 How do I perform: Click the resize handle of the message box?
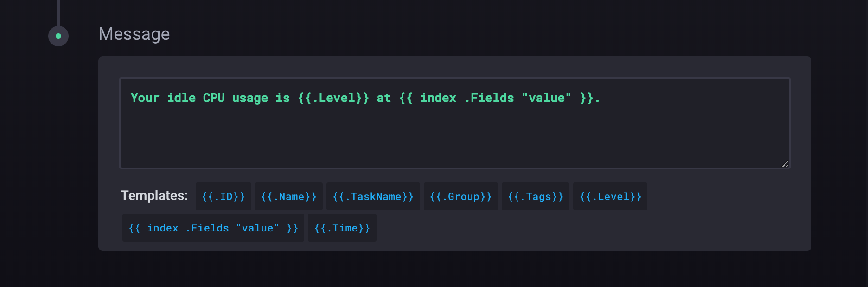[x=785, y=164]
